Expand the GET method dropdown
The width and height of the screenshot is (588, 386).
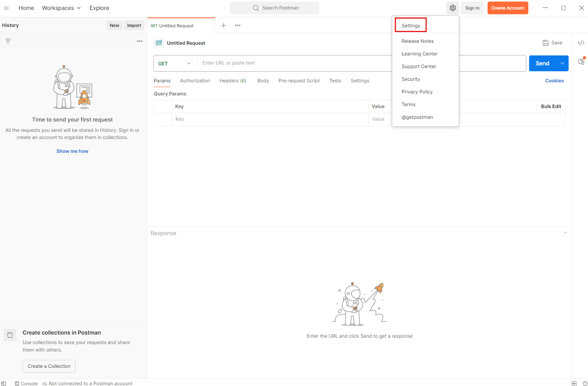coord(175,63)
